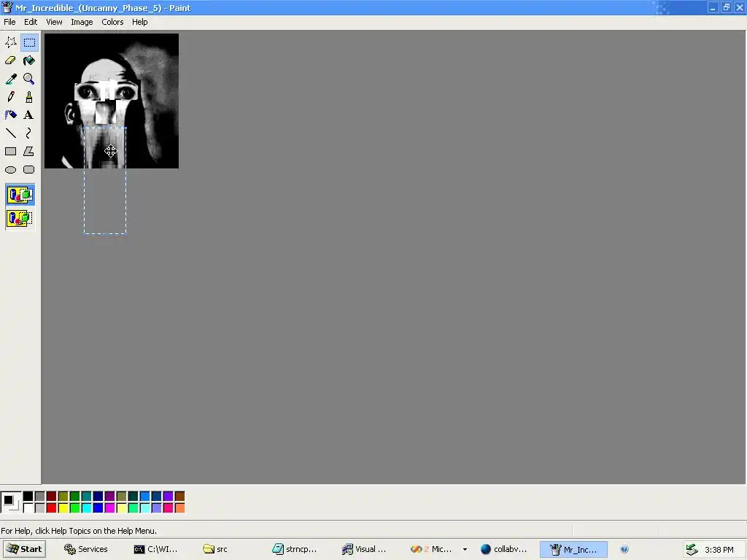Image resolution: width=747 pixels, height=560 pixels.
Task: Pick the magenta color swatch
Action: pos(109,508)
